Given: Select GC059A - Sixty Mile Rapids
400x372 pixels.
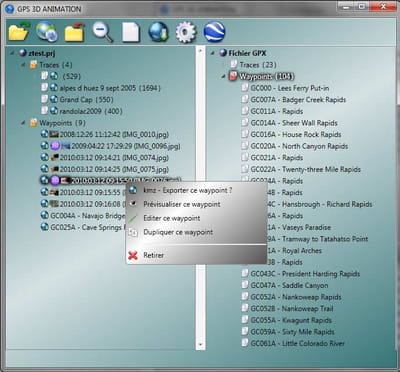Looking at the screenshot, I should click(x=292, y=332).
